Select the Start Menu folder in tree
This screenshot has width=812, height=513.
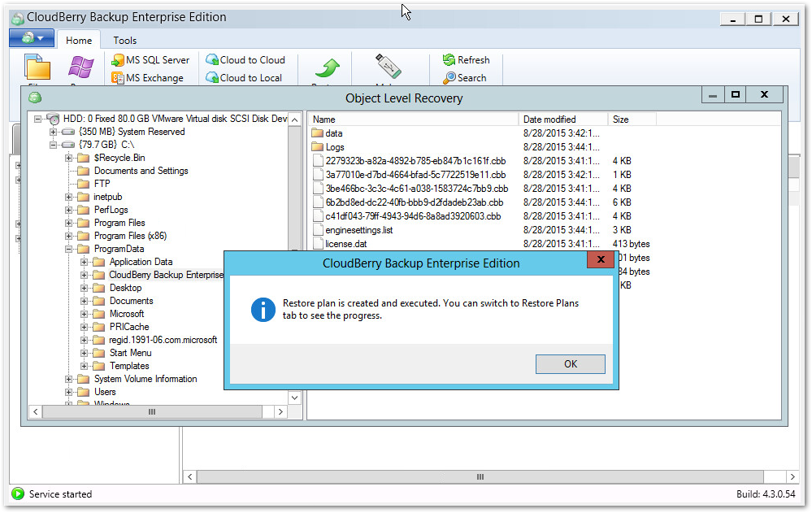[x=131, y=352]
